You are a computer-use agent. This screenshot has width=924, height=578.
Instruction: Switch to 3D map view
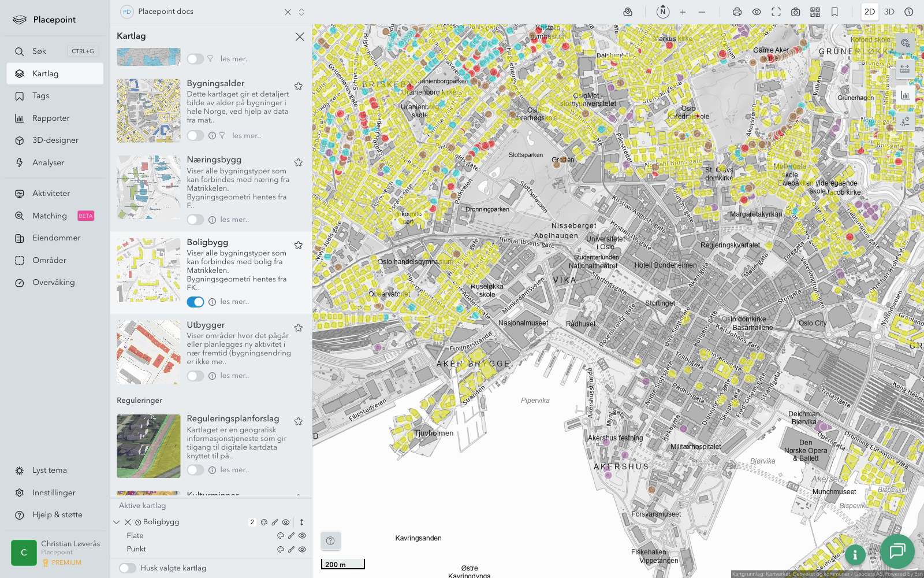pyautogui.click(x=889, y=12)
